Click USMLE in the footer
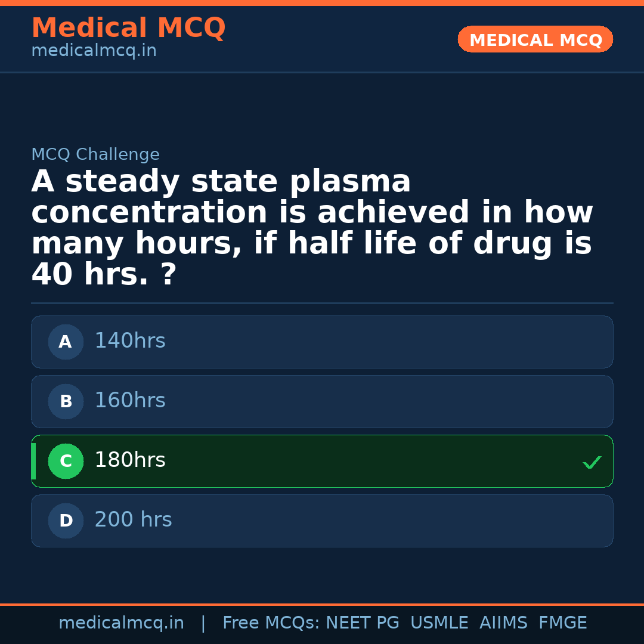Viewport: 644px width, 644px height. pos(439,623)
